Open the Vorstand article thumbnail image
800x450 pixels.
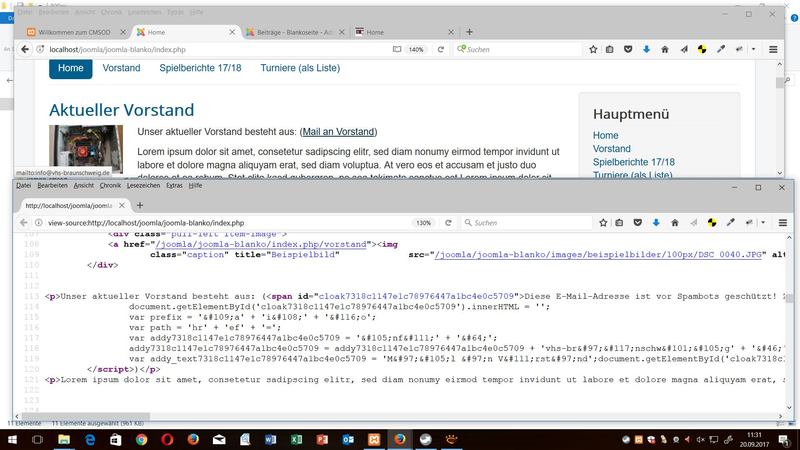[86, 149]
